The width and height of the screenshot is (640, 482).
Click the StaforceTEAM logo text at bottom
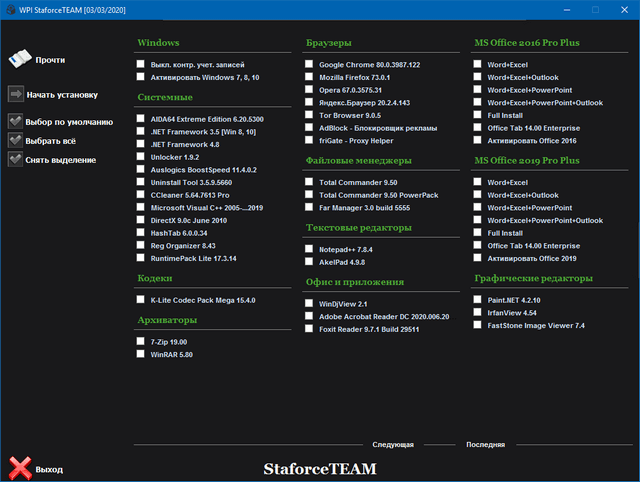[x=320, y=469]
